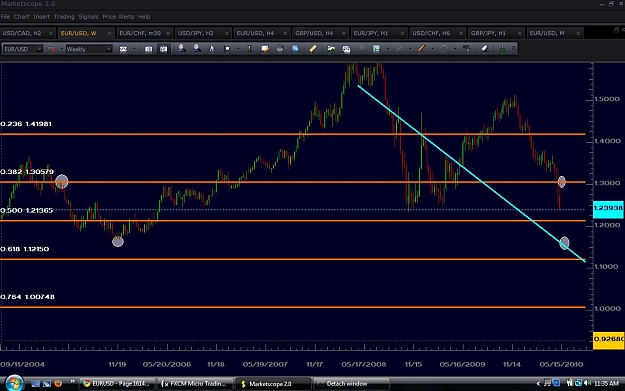Close the GBP/JPY, H1 tab
The image size is (625, 391).
coord(519,33)
